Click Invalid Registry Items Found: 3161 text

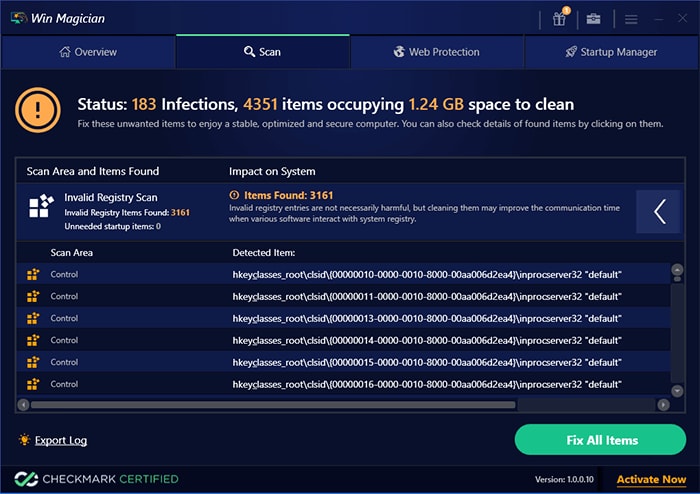tap(127, 212)
